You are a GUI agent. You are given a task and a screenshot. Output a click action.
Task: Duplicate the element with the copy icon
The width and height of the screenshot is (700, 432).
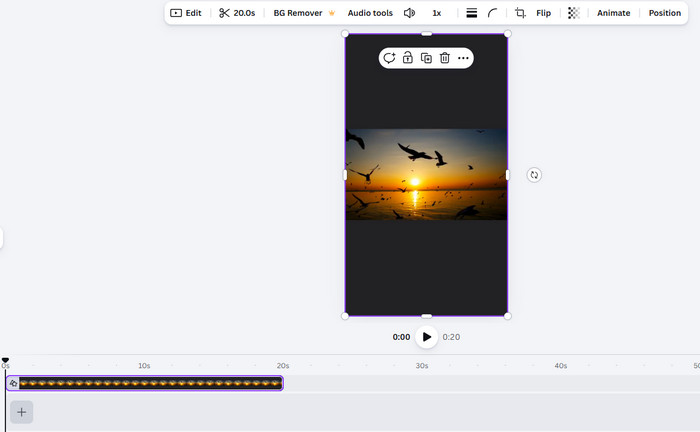click(x=426, y=58)
